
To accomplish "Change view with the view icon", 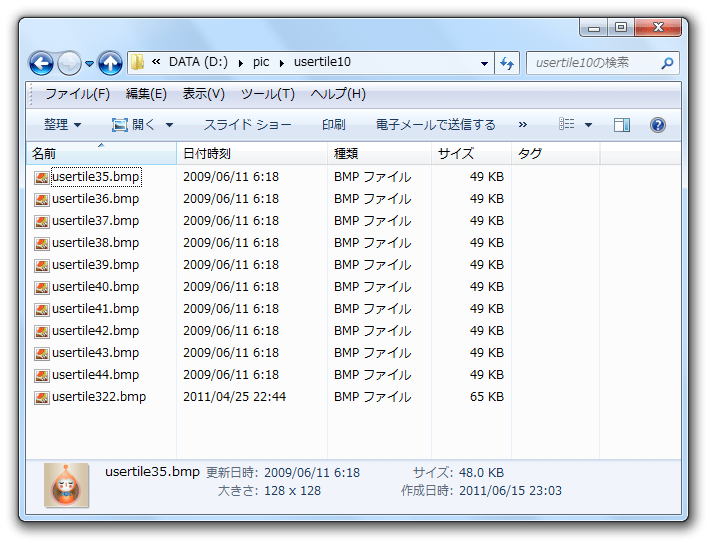I will 566,124.
